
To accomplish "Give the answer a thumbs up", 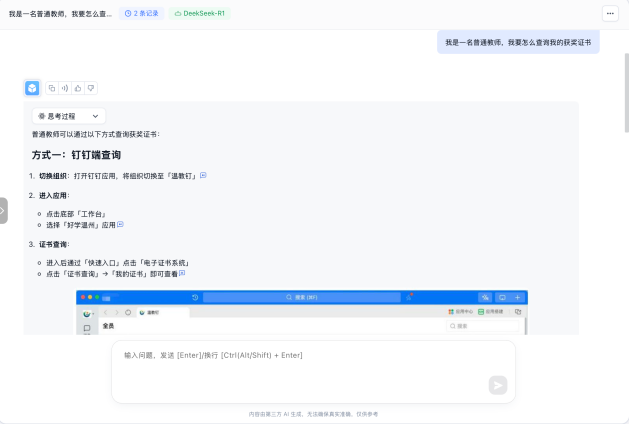I will point(78,88).
